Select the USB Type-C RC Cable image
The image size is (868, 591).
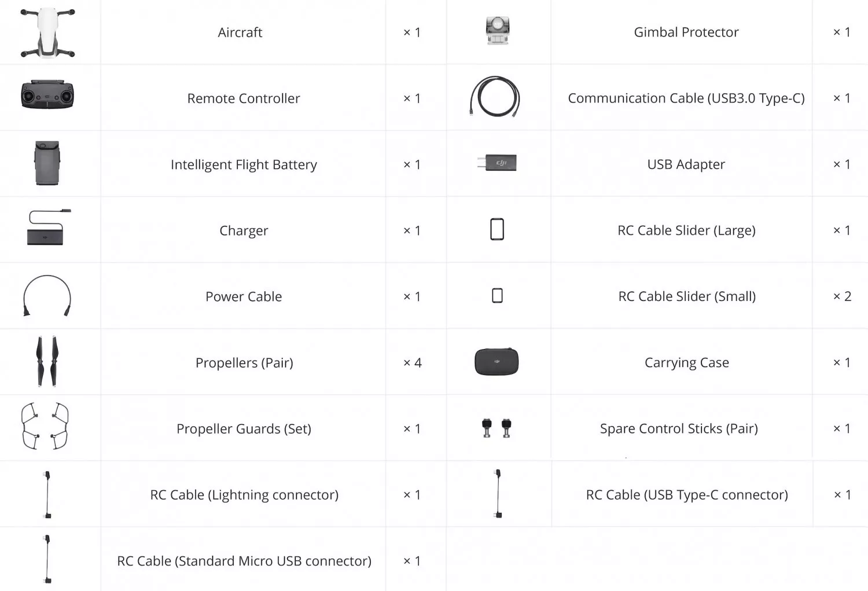498,494
